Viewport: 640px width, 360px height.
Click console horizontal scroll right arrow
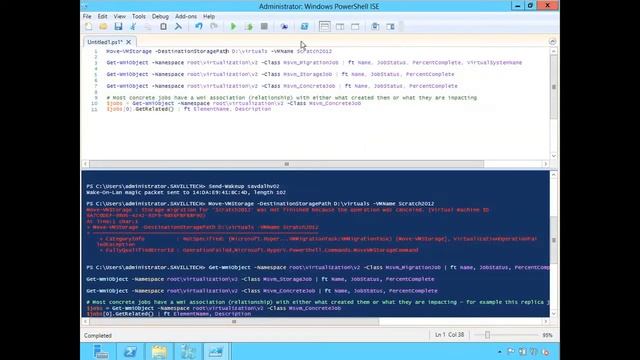pyautogui.click(x=546, y=322)
